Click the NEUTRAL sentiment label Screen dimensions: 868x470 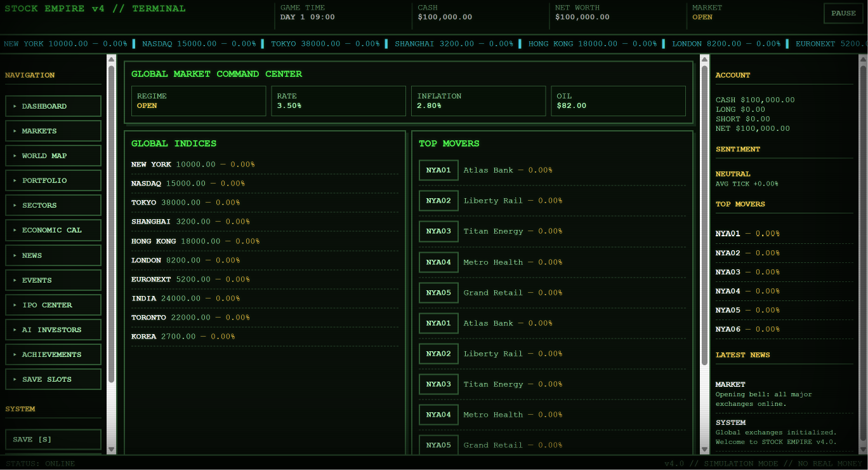733,174
